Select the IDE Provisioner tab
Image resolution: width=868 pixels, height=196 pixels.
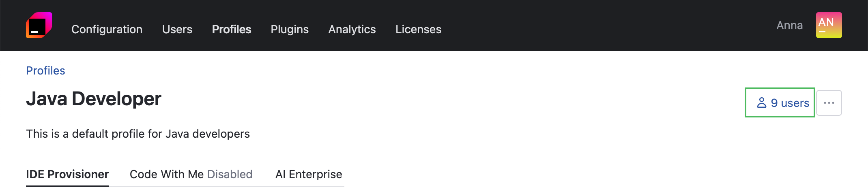[x=67, y=174]
